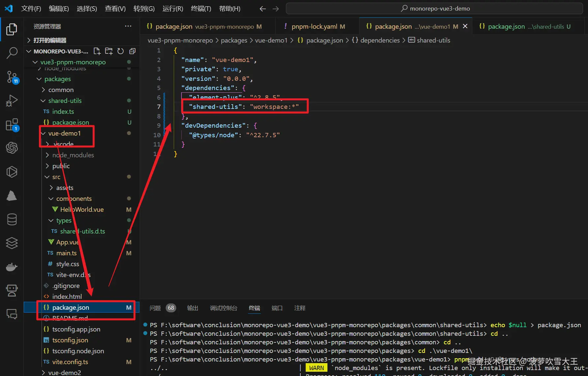The width and height of the screenshot is (588, 376).
Task: Show the 注释 panel tab
Action: pos(300,308)
